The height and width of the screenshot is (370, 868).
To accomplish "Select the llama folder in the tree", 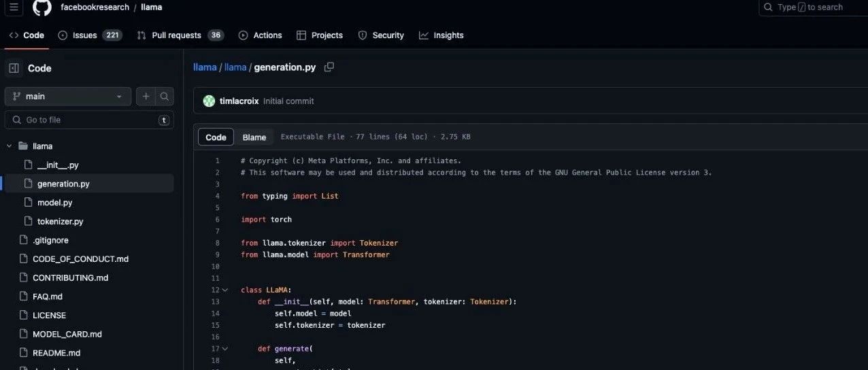I will click(42, 146).
